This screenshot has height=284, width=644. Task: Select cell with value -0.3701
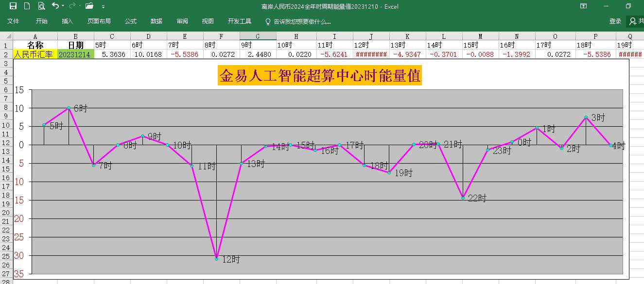coord(444,54)
